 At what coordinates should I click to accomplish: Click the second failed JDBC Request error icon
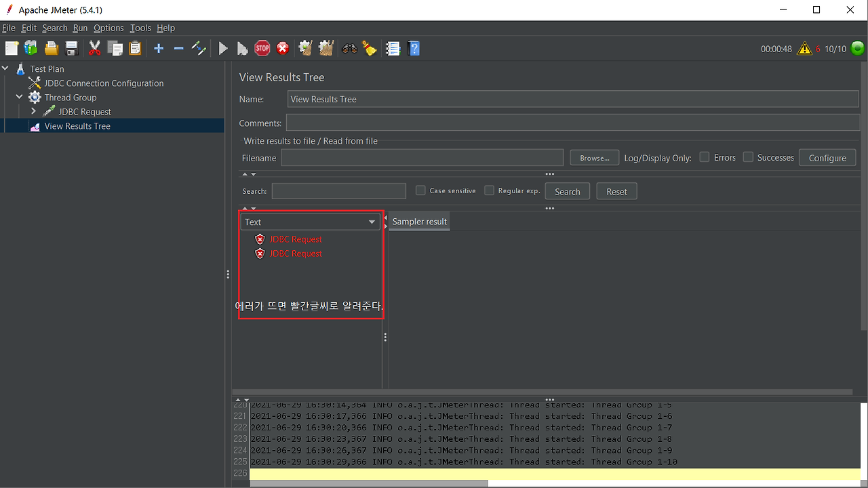(260, 253)
